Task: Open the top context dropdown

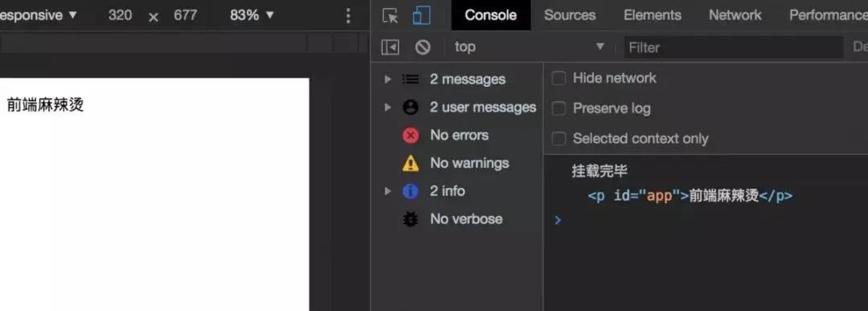Action: (x=529, y=47)
